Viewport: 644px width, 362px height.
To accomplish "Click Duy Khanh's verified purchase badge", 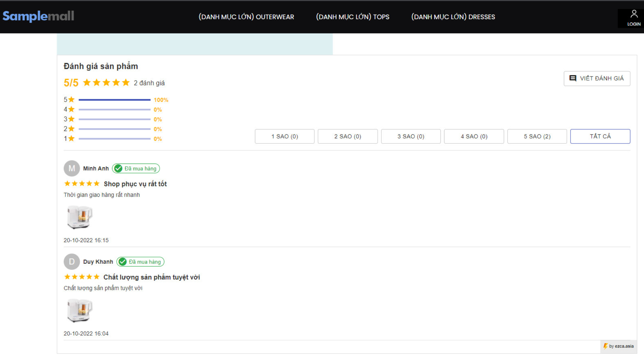I will (x=140, y=262).
